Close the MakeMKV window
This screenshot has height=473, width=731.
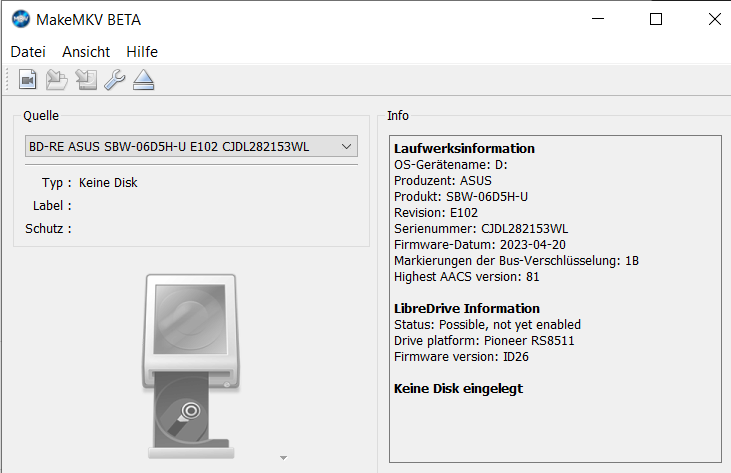(x=715, y=19)
